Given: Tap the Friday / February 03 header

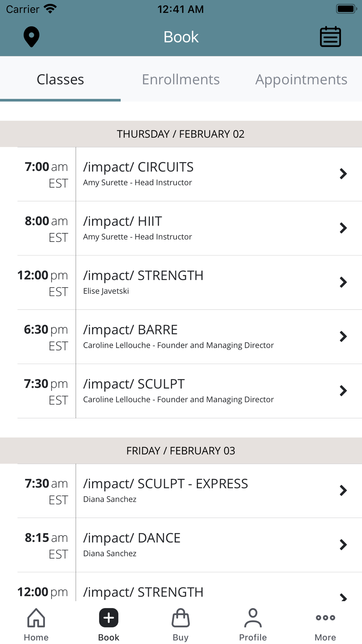Looking at the screenshot, I should click(x=181, y=451).
